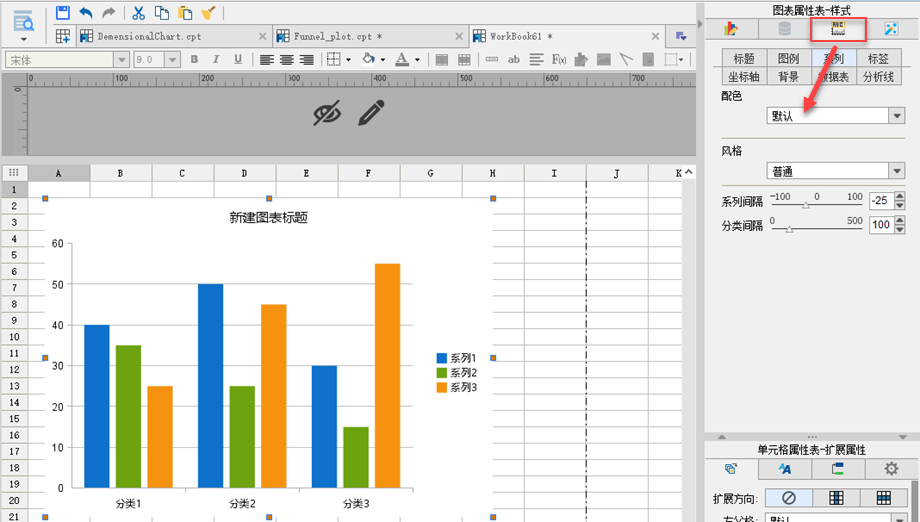The image size is (920, 522).
Task: Align text right
Action: point(306,59)
